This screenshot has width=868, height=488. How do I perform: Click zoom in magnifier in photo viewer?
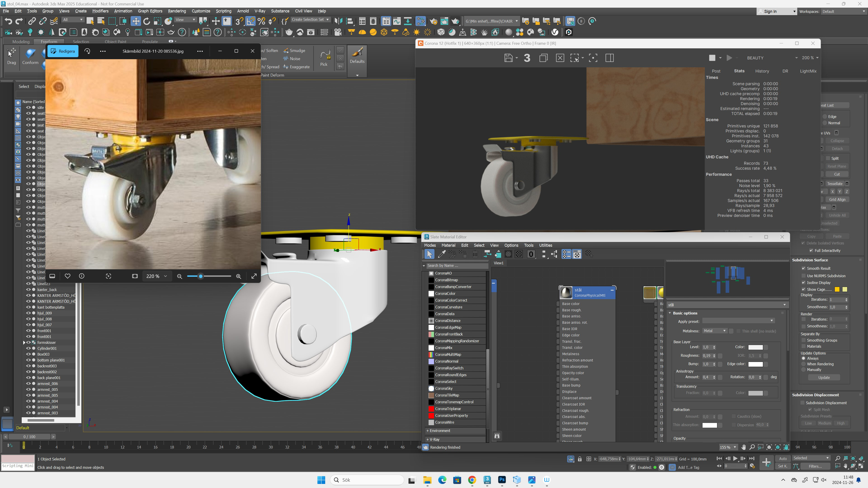point(238,277)
